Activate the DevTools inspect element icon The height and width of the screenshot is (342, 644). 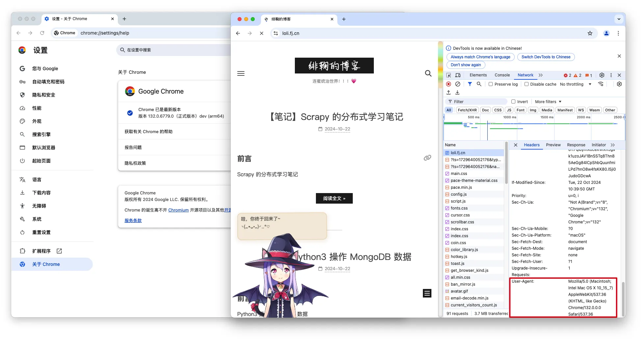tap(449, 75)
